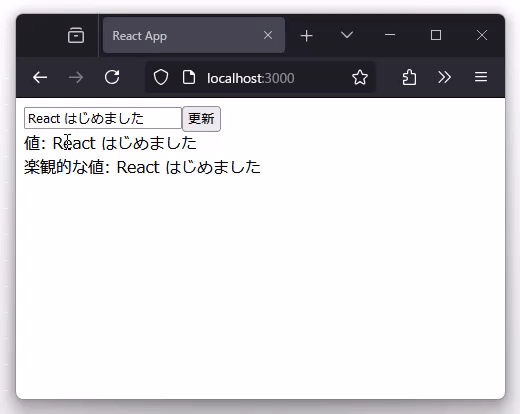Open the hamburger application menu

pos(481,77)
